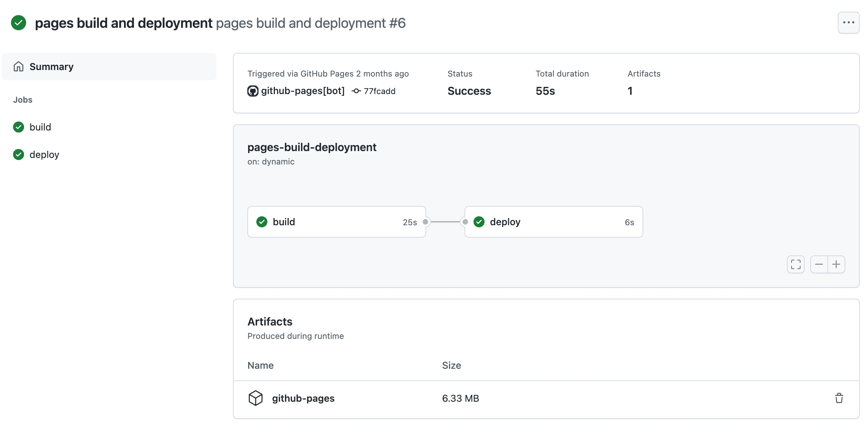The image size is (868, 434).
Task: Click the deploy success check icon in sidebar
Action: pyautogui.click(x=19, y=155)
